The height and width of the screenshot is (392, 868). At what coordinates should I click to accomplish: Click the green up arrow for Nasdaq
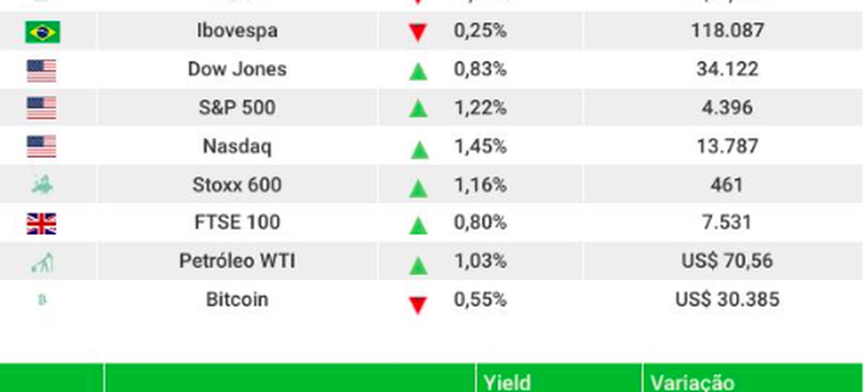pos(417,148)
